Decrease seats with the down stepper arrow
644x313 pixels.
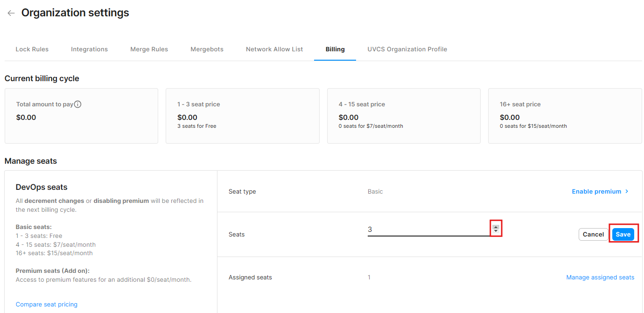(x=496, y=231)
